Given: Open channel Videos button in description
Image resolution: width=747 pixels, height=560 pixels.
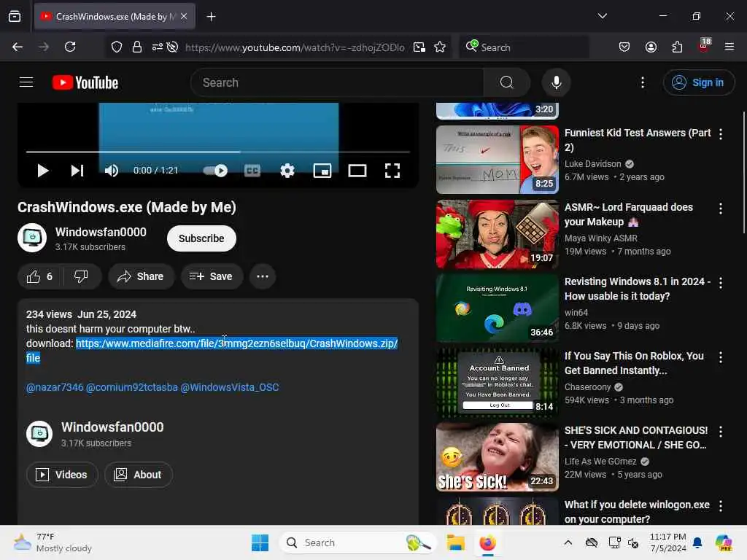Looking at the screenshot, I should [62, 474].
